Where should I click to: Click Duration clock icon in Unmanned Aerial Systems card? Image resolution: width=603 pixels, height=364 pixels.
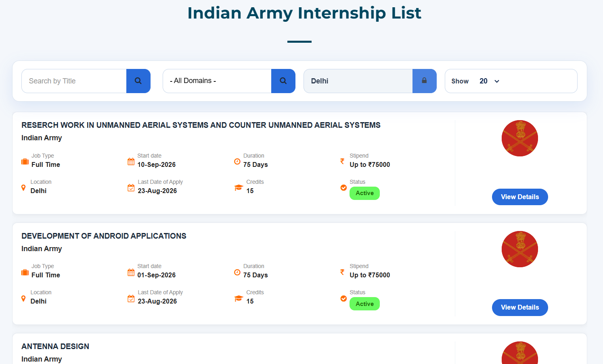coord(237,162)
